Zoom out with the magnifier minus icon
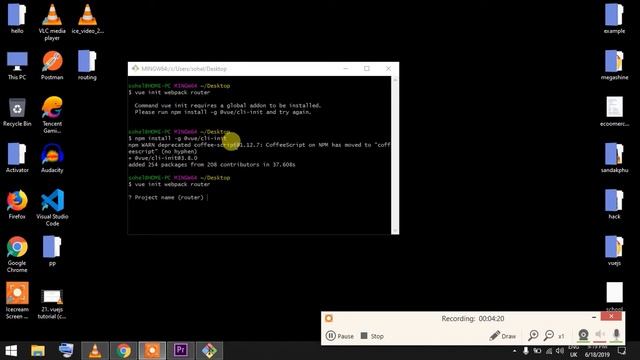The height and width of the screenshot is (360, 640). pyautogui.click(x=549, y=336)
